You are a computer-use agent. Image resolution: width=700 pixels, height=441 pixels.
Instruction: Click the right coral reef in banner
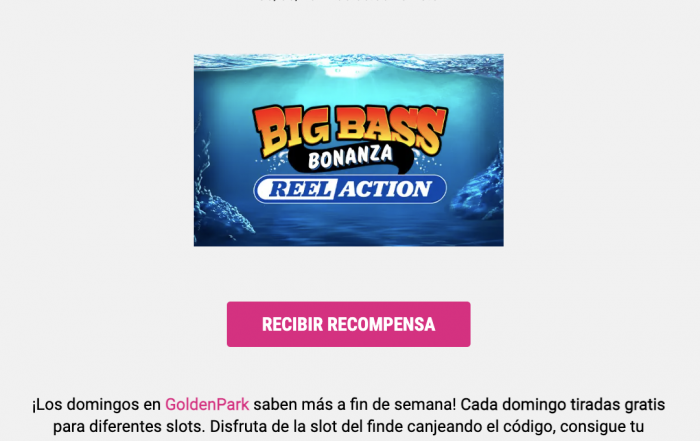tap(480, 187)
